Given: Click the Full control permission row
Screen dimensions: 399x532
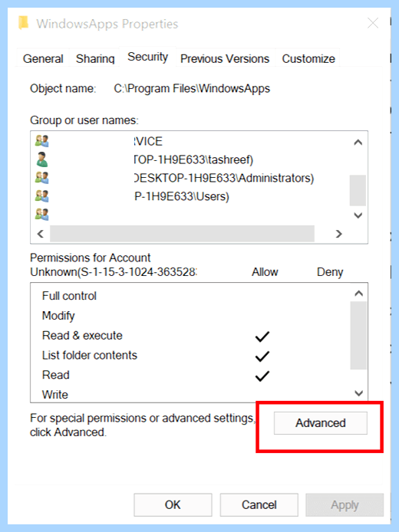Looking at the screenshot, I should [190, 296].
